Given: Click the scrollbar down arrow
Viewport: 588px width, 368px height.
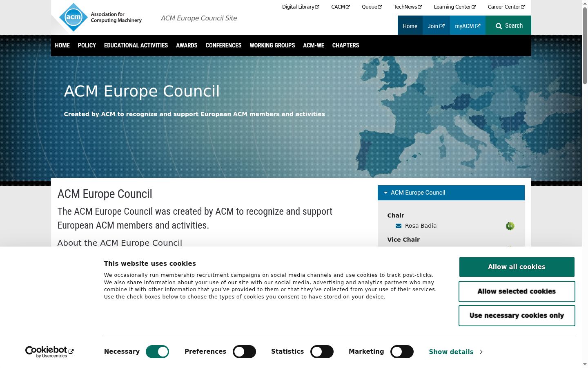Looking at the screenshot, I should click(x=585, y=364).
